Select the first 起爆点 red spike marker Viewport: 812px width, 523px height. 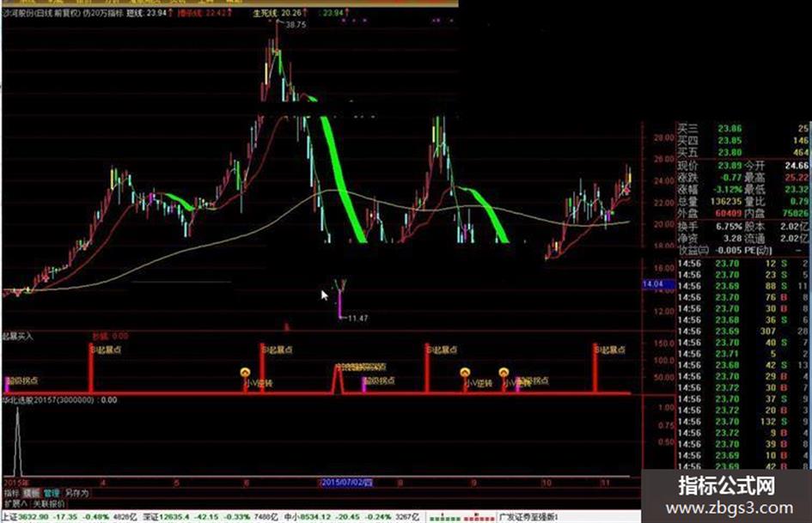(x=91, y=368)
